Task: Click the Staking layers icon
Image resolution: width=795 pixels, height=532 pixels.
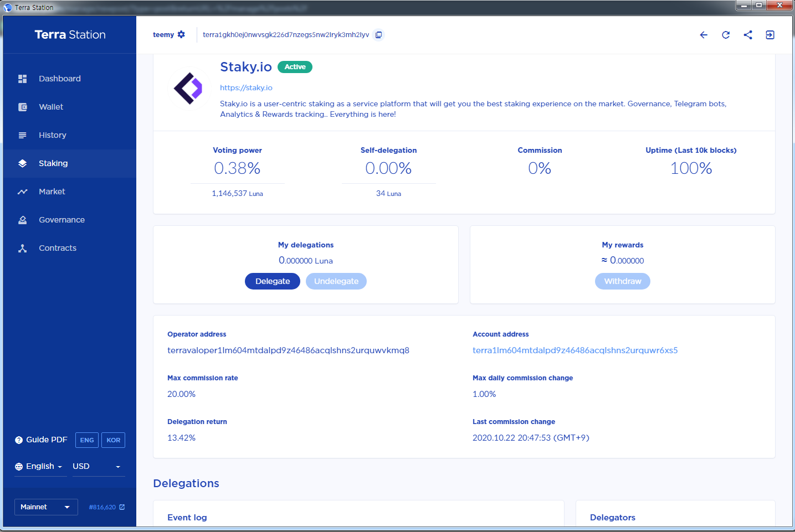Action: [23, 163]
